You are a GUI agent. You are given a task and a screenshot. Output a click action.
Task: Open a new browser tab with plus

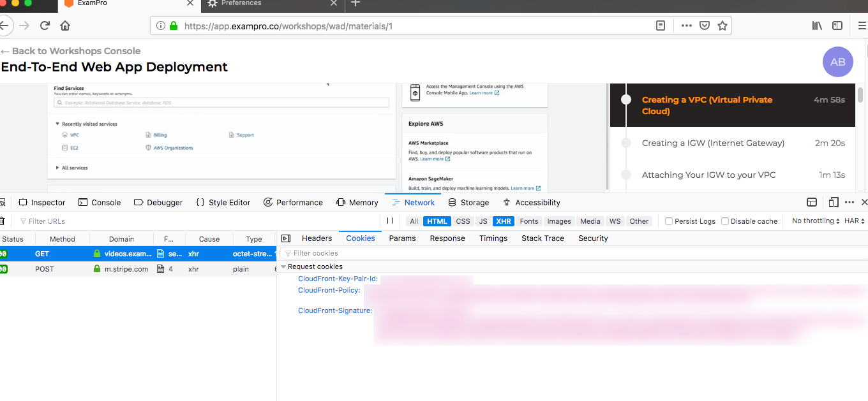(355, 3)
